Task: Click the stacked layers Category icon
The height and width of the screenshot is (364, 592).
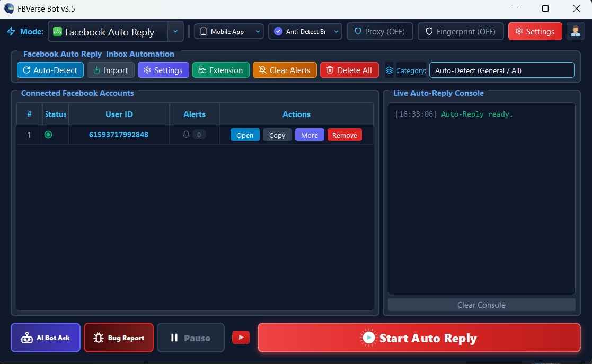Action: click(389, 70)
